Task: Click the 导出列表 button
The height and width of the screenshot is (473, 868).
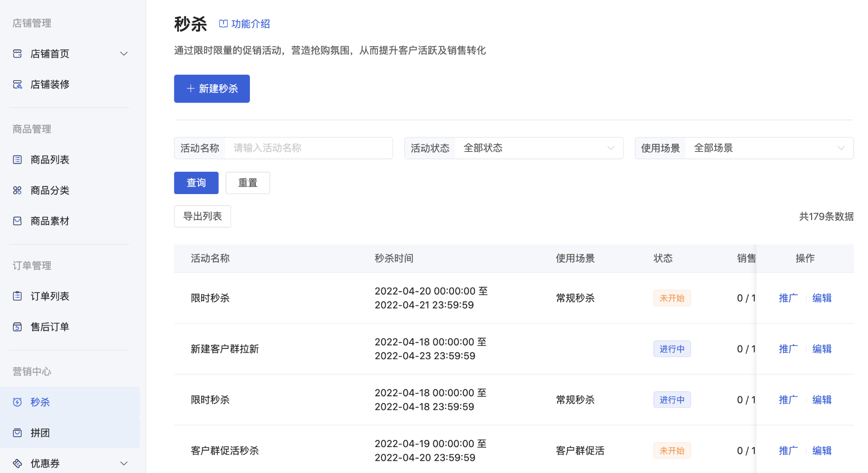Action: pyautogui.click(x=202, y=216)
